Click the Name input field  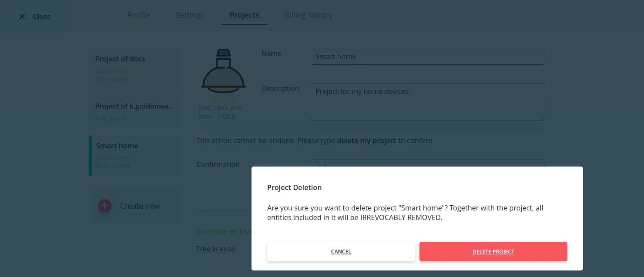click(427, 57)
